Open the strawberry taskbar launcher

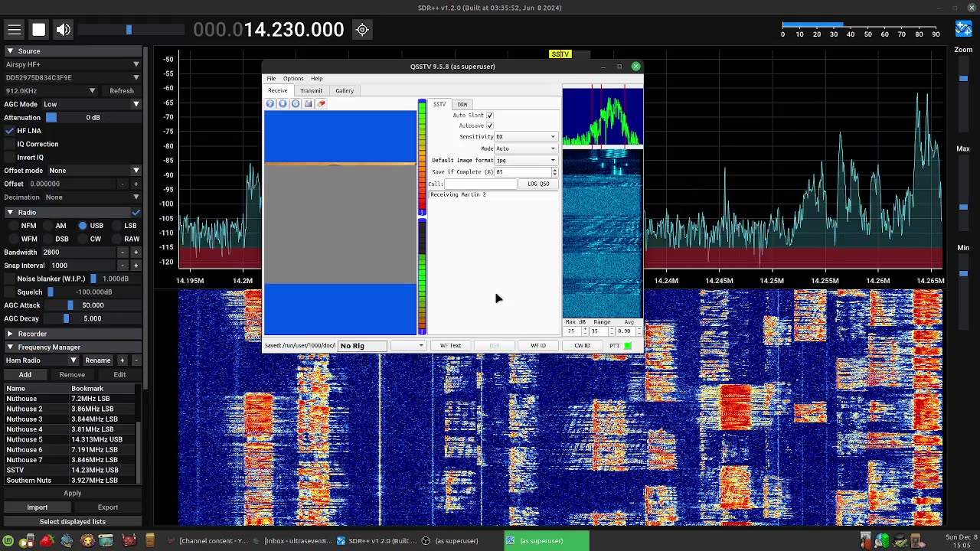[x=47, y=541]
